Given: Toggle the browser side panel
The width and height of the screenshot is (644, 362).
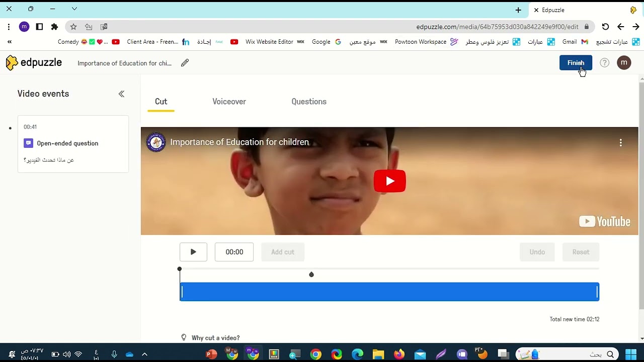Looking at the screenshot, I should pos(39,27).
